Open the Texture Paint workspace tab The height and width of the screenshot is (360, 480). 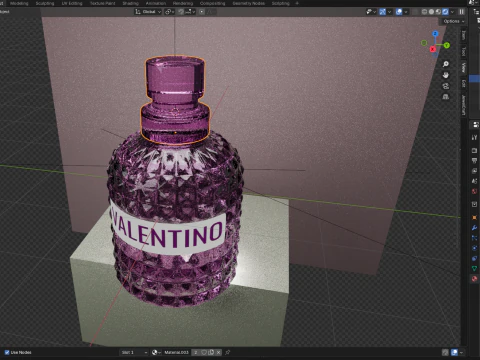102,3
